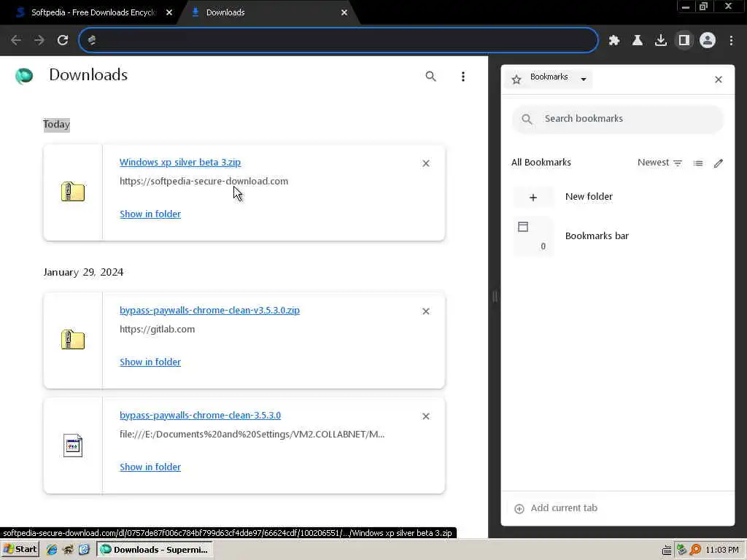
Task: Reload the Downloads page
Action: tap(63, 40)
